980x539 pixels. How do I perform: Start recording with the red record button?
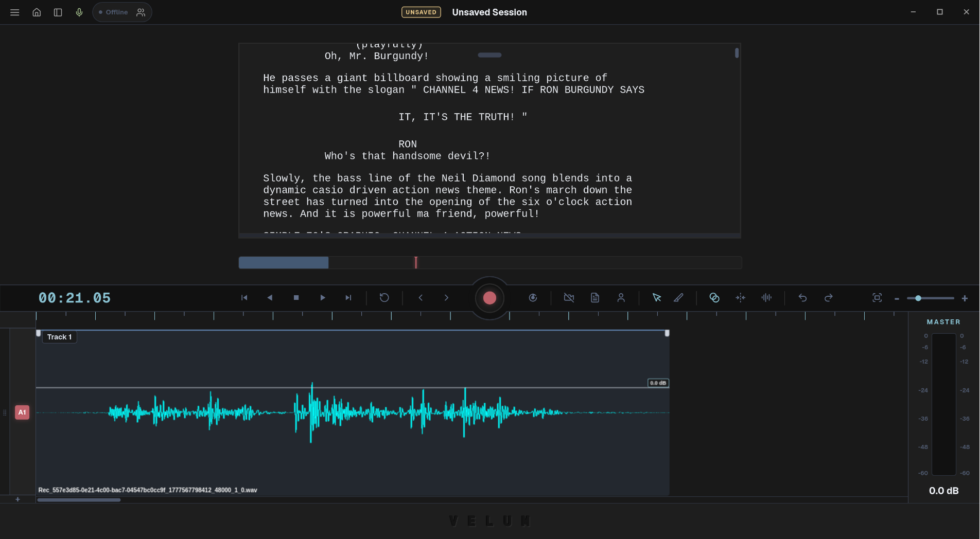click(x=489, y=298)
